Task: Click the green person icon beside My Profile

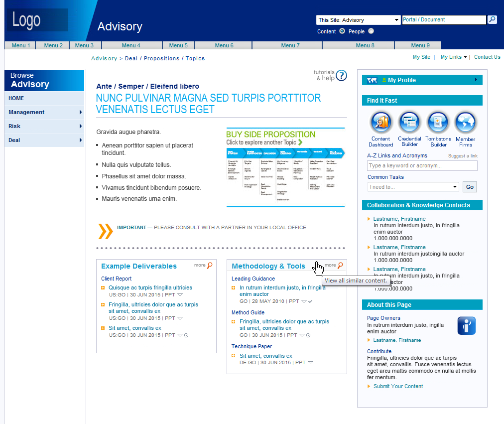Action: (x=384, y=80)
